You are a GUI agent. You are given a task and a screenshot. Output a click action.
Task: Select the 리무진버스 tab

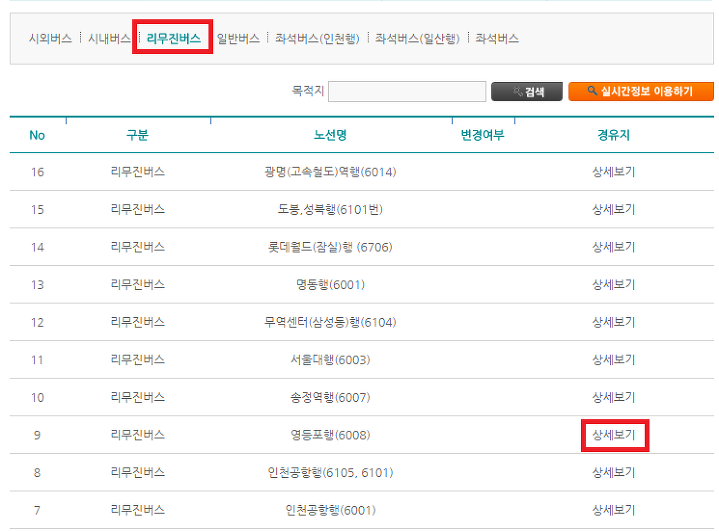point(173,39)
